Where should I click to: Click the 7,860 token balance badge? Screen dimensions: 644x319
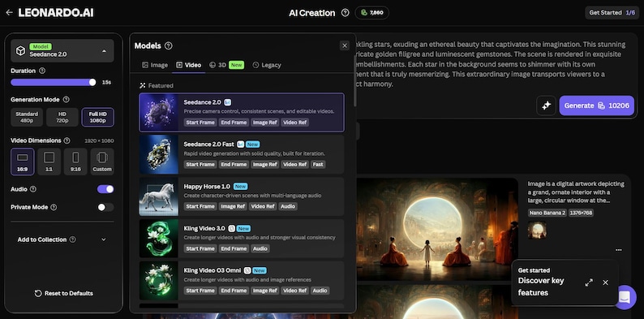tap(371, 13)
